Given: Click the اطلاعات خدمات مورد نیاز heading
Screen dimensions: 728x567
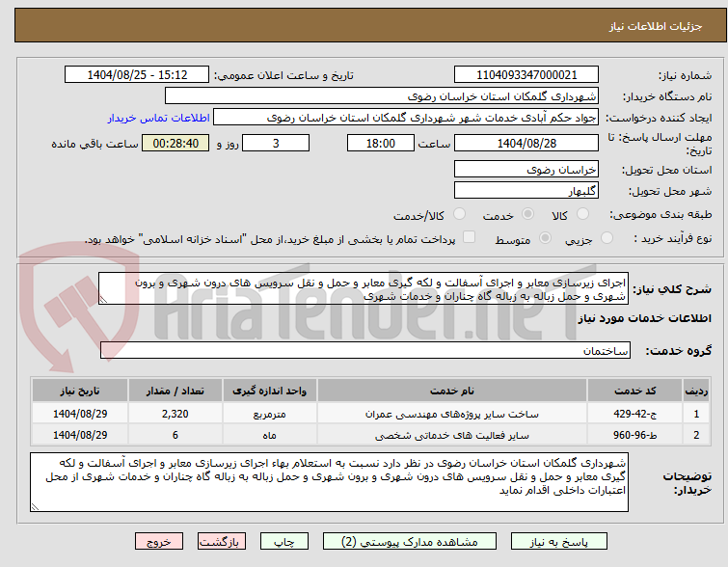Looking at the screenshot, I should 644,318.
